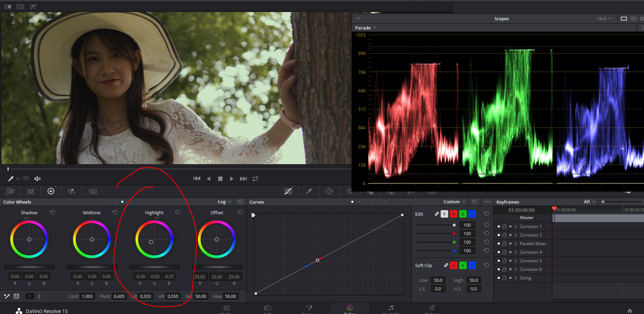
Task: Reset the Soft Clip settings
Action: click(487, 265)
